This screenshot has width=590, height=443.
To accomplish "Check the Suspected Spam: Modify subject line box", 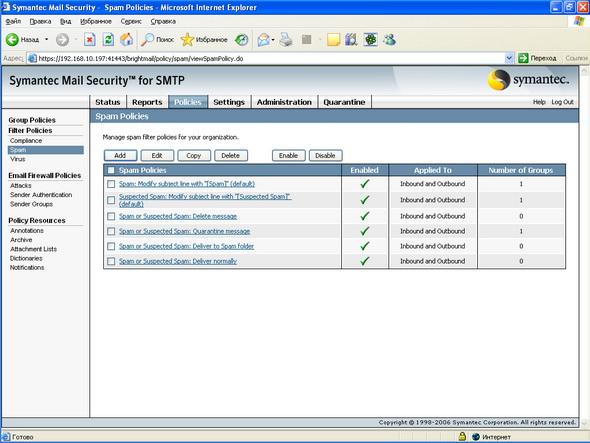I will 111,200.
